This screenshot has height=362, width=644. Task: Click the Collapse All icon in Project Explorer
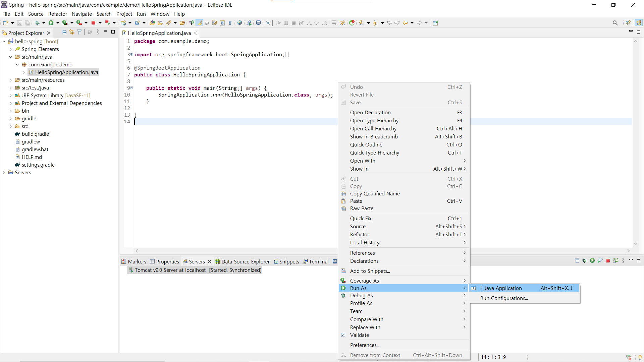coord(64,32)
